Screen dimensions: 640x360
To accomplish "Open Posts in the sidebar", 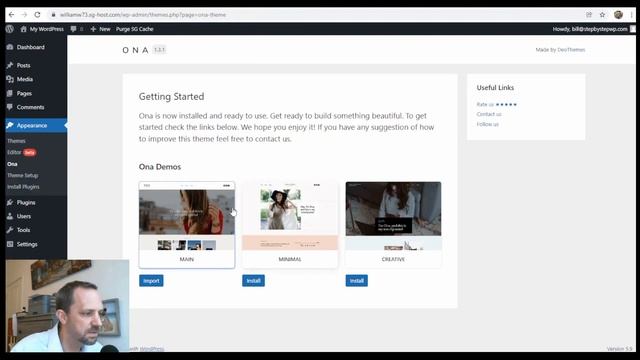I will [x=23, y=65].
